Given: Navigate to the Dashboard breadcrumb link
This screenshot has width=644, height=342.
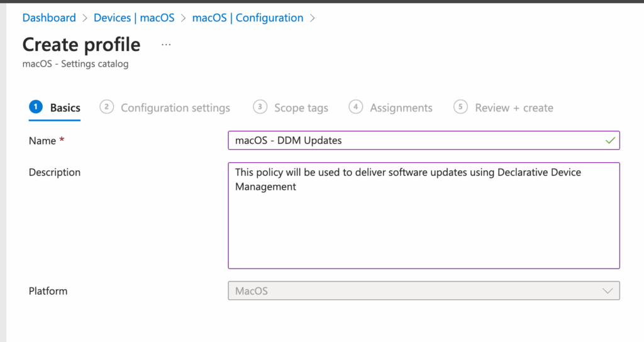Looking at the screenshot, I should click(49, 18).
